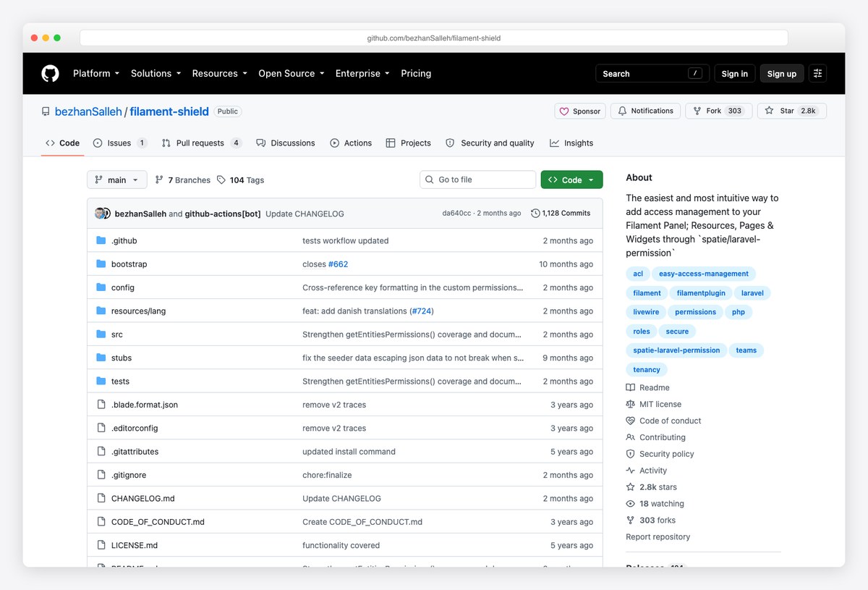Open the MIT license link
Image resolution: width=868 pixels, height=590 pixels.
[x=653, y=405]
